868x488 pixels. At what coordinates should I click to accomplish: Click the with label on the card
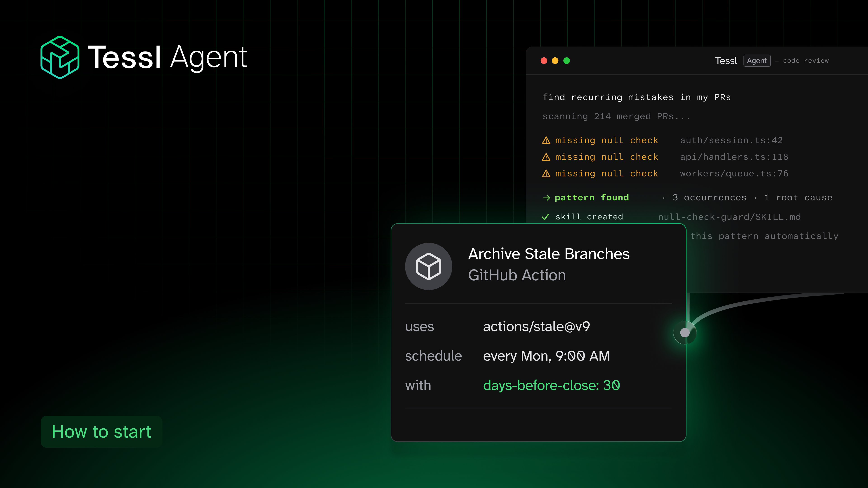418,385
